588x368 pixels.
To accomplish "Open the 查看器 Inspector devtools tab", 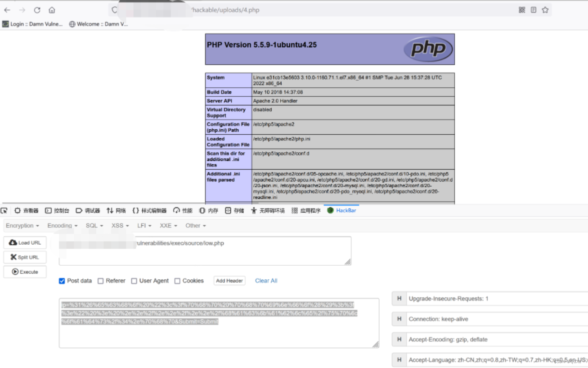I will (27, 211).
